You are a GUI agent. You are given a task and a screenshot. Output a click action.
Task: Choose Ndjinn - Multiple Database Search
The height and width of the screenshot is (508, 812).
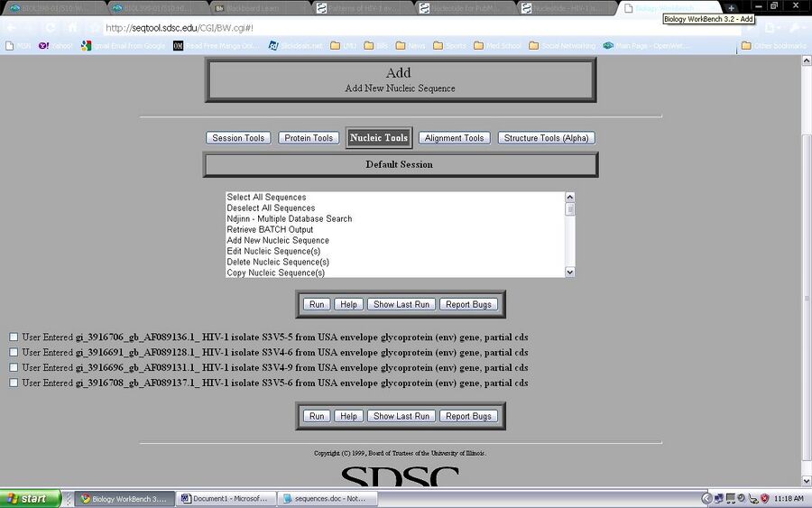[x=289, y=219]
